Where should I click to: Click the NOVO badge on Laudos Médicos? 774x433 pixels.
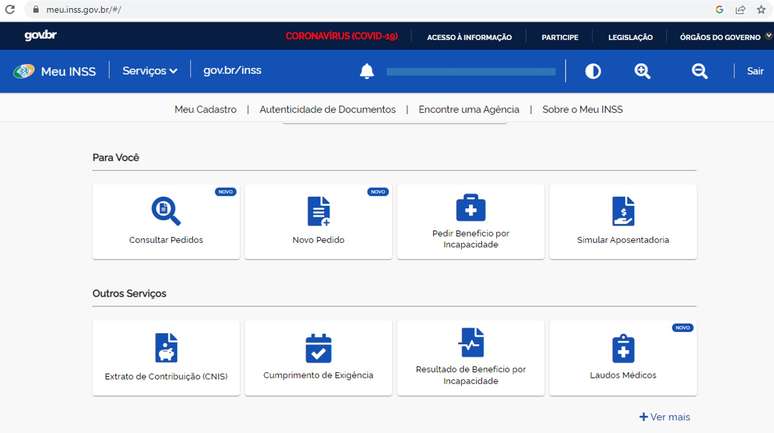click(683, 327)
